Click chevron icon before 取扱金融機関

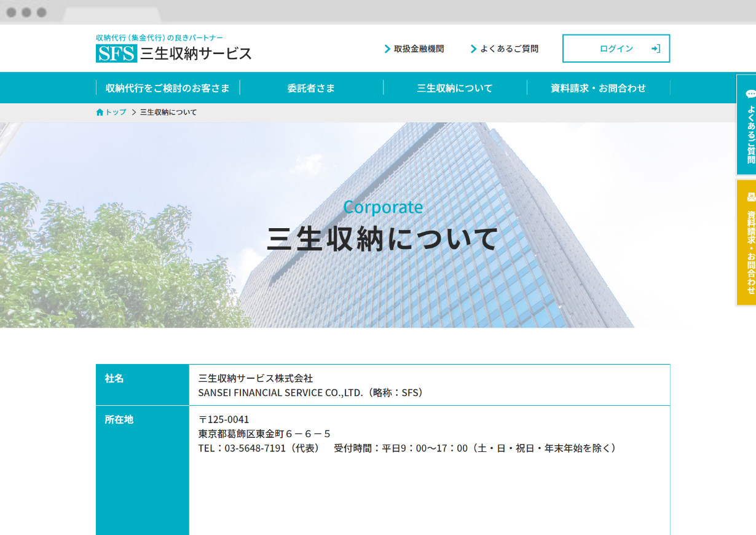tap(387, 49)
